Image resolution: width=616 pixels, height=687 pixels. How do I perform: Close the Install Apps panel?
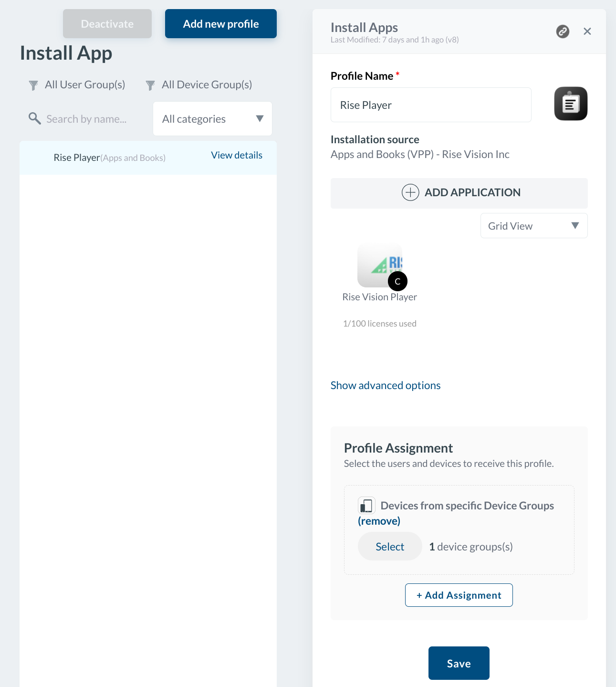tap(587, 32)
